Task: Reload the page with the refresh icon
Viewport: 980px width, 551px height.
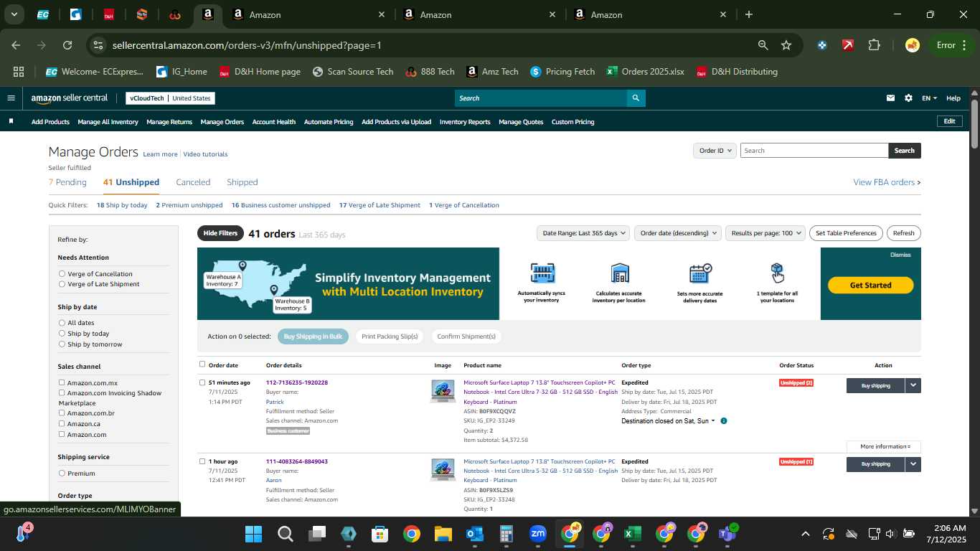Action: pyautogui.click(x=67, y=45)
